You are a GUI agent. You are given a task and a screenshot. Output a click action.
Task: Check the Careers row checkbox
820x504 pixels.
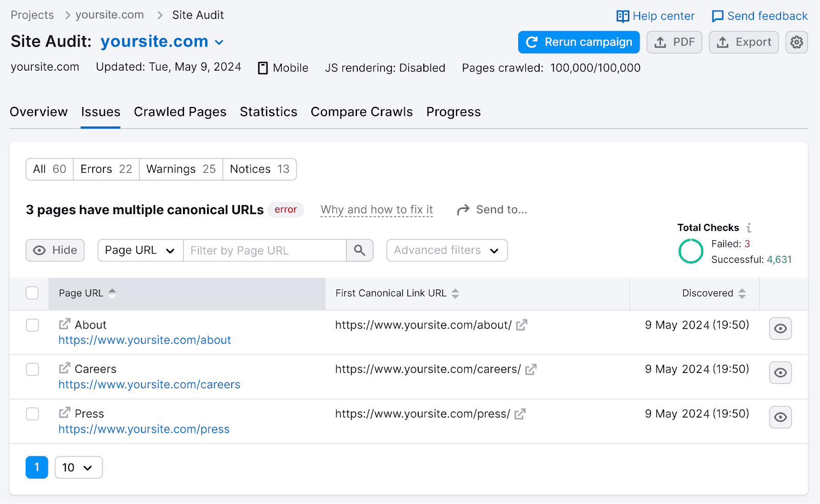coord(32,369)
